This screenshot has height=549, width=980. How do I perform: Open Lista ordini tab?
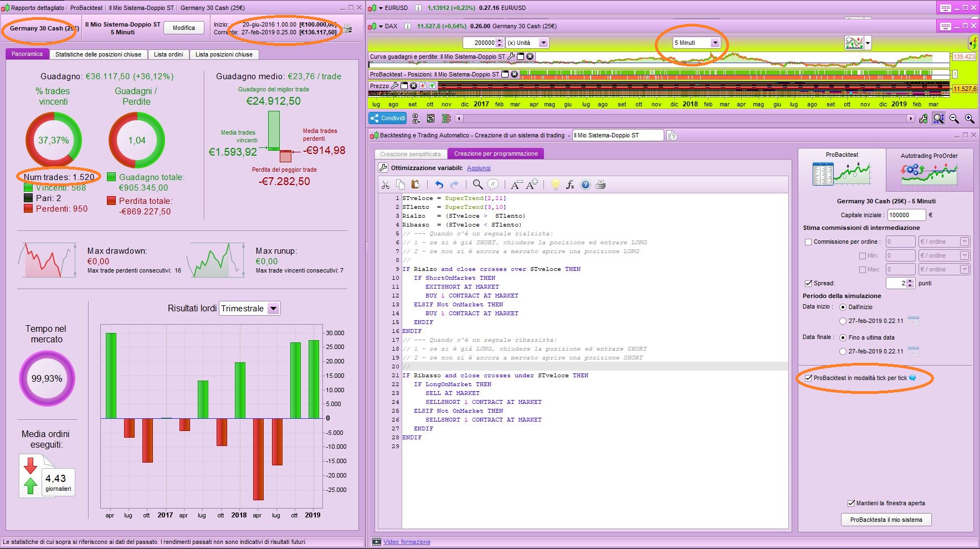click(168, 54)
